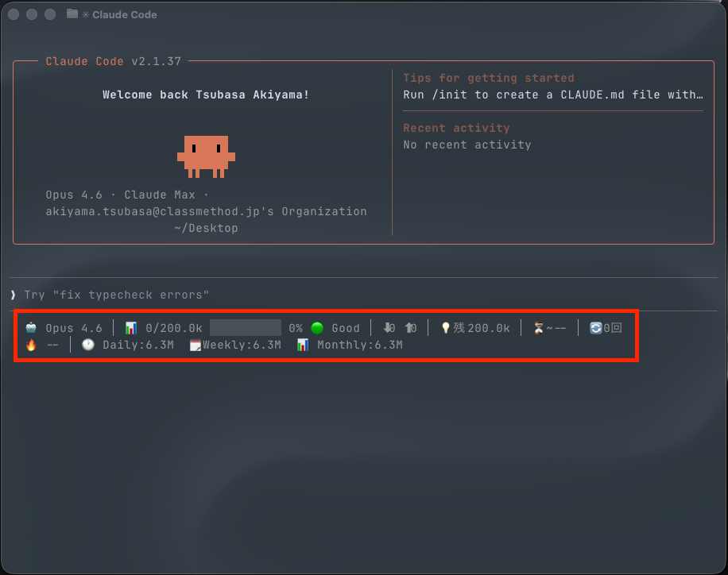Click 'No recent activity' text
Viewport: 728px width, 575px height.
(x=467, y=145)
